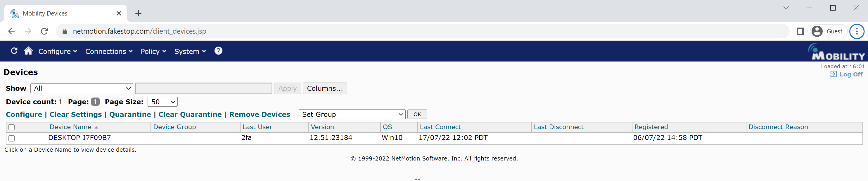This screenshot has width=868, height=181.
Task: Select the DESKTOP-J7F09B7 row checkbox
Action: 12,138
